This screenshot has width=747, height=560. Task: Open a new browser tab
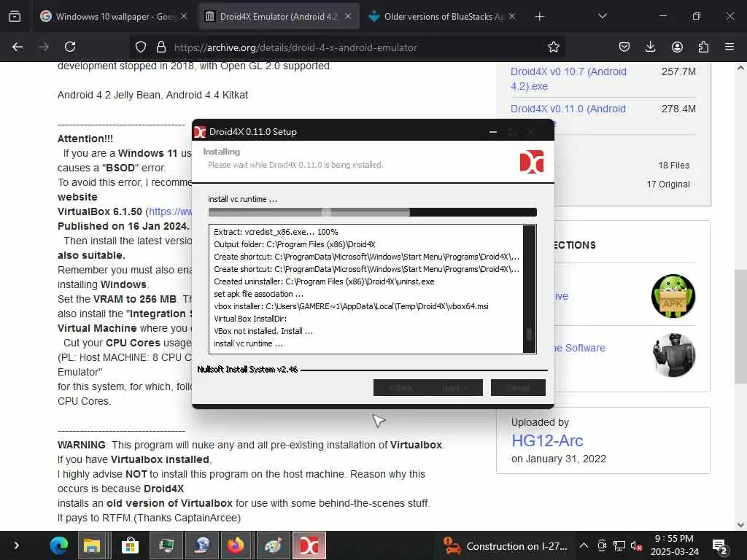[539, 17]
